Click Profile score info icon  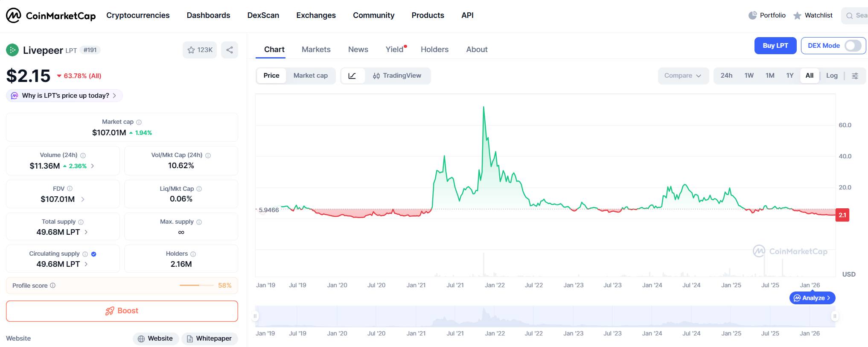click(x=53, y=286)
